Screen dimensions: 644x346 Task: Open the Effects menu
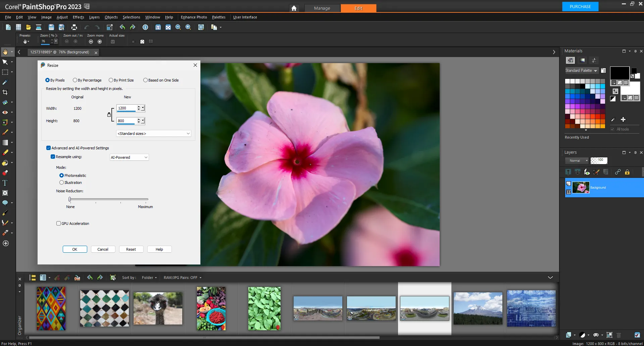click(78, 17)
